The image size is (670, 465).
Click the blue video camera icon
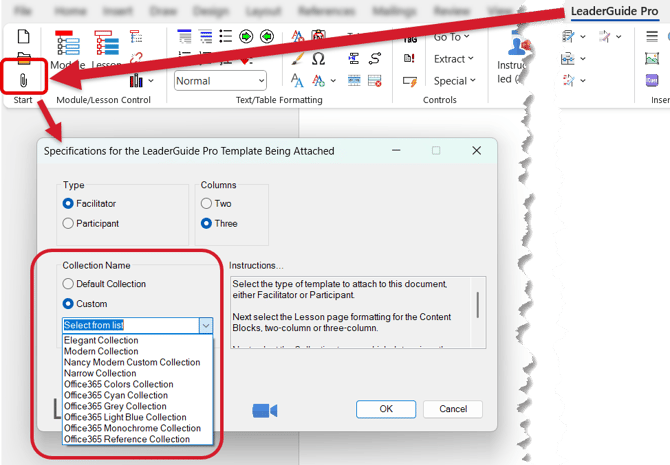click(x=264, y=411)
